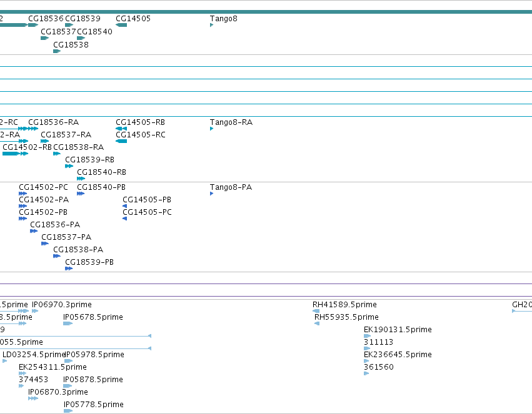Screen dimensions: 532x414
Task: Select EST IP06970.3prime label
Action: point(62,305)
